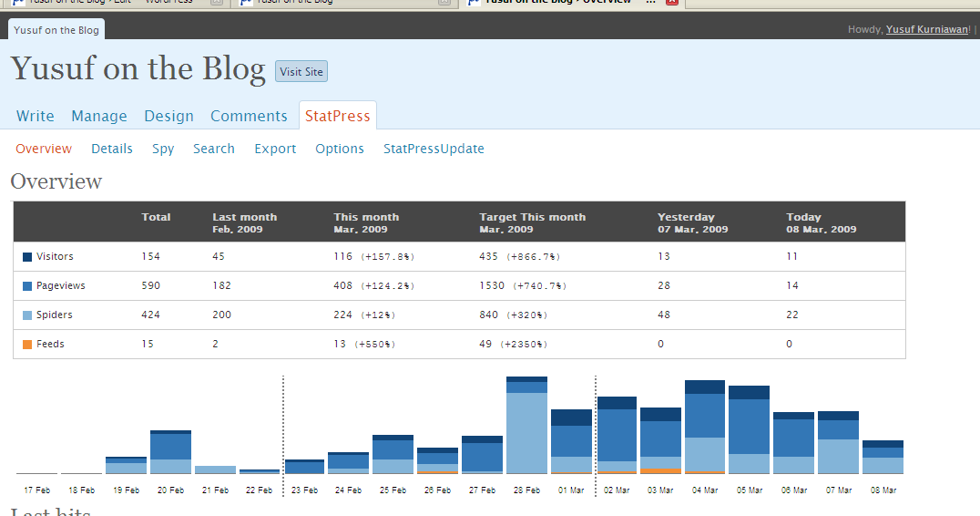980x516 pixels.
Task: Click the light blue Spiders legend swatch
Action: (27, 315)
